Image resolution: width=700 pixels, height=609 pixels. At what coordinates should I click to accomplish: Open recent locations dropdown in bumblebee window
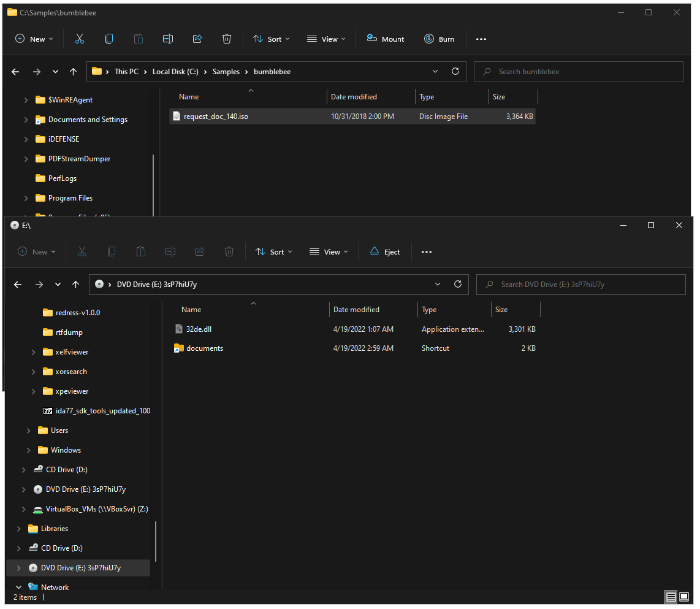pos(55,72)
